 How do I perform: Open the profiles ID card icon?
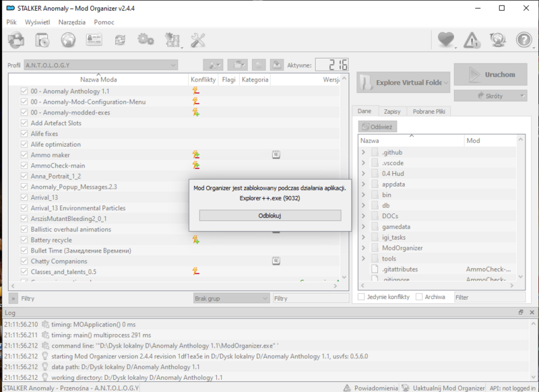tap(94, 40)
